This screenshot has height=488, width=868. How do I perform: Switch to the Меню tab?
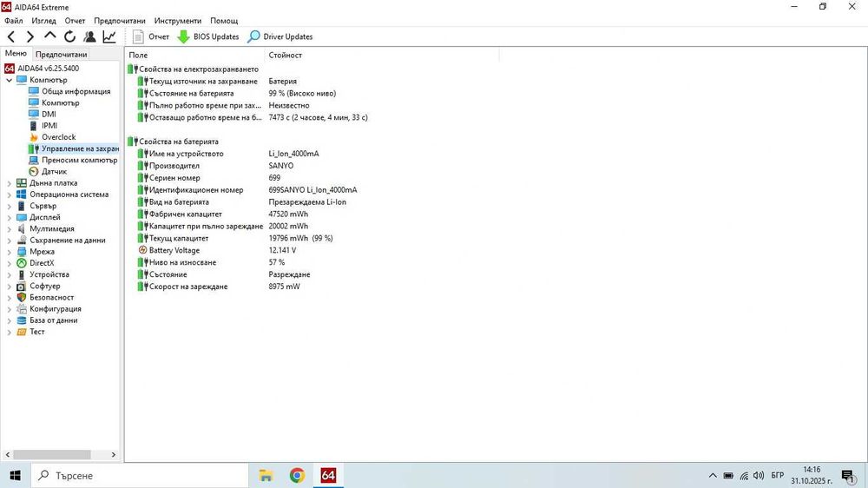pos(16,54)
